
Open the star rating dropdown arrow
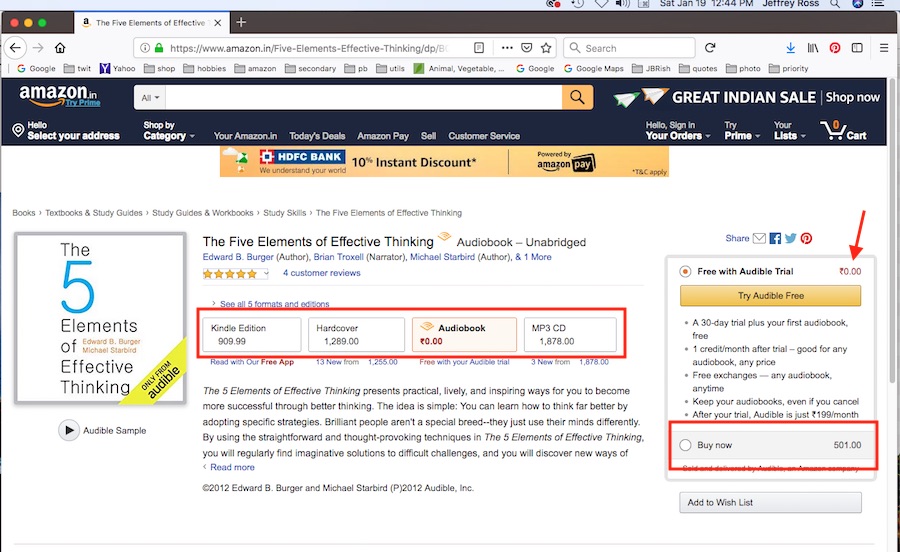click(266, 273)
